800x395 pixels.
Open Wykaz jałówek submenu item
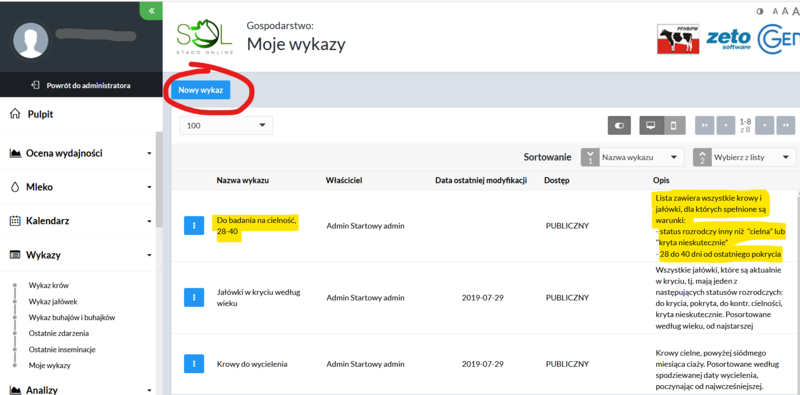[x=53, y=302]
